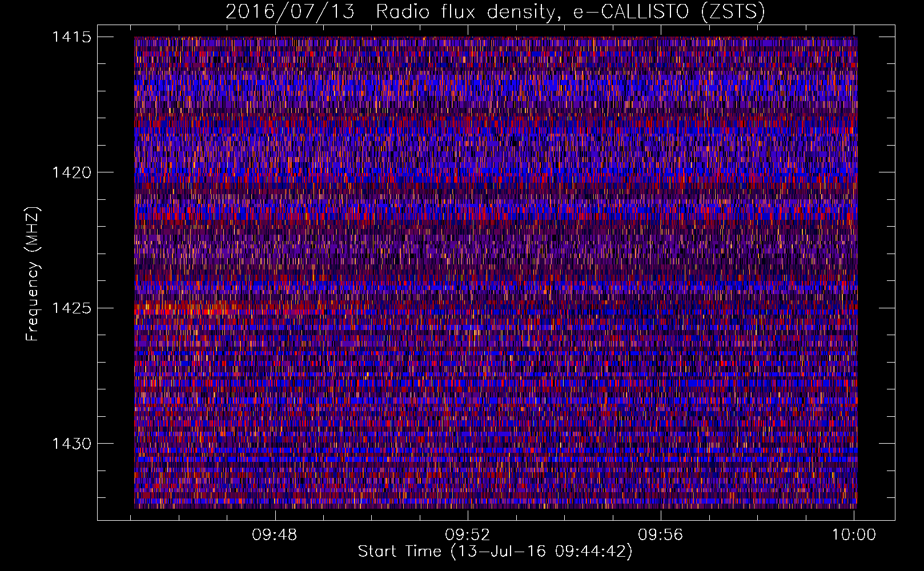Click the 10:00 time tick label
Image resolution: width=924 pixels, height=571 pixels.
tap(854, 535)
